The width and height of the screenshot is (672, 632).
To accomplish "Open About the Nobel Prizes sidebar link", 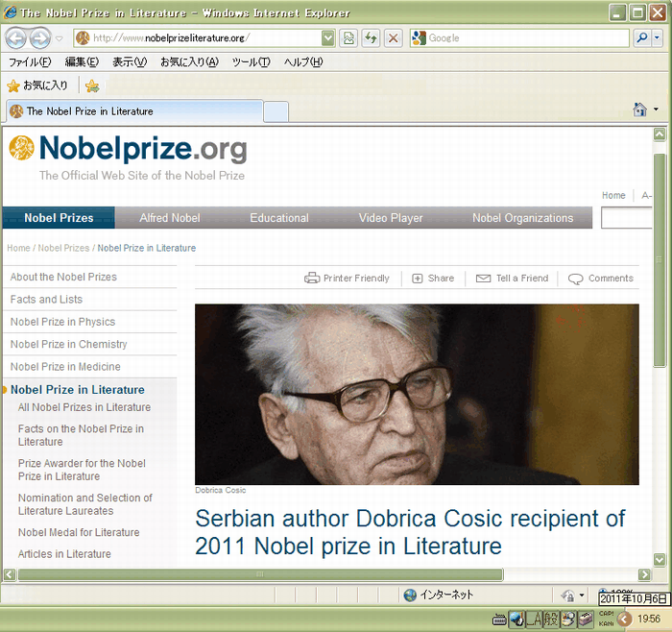I will [63, 277].
